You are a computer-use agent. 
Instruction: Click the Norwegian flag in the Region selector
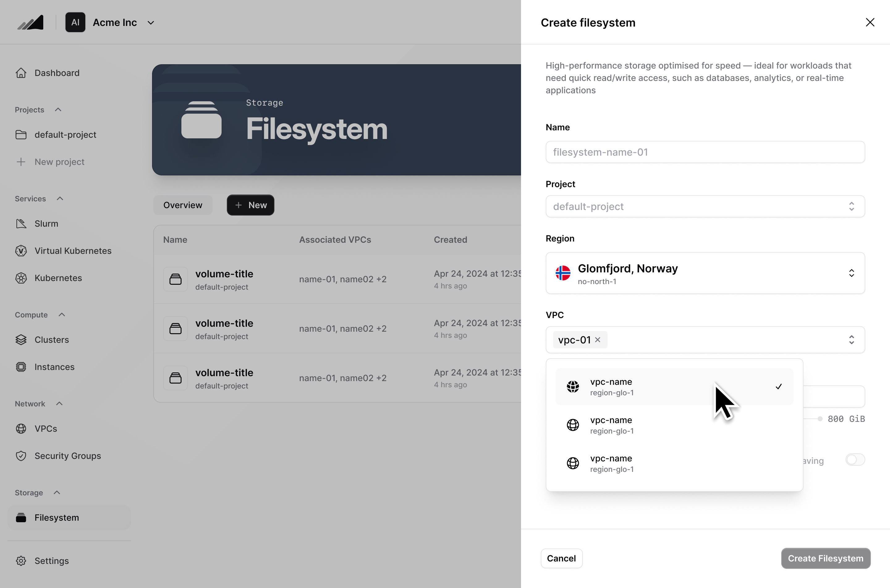tap(562, 273)
